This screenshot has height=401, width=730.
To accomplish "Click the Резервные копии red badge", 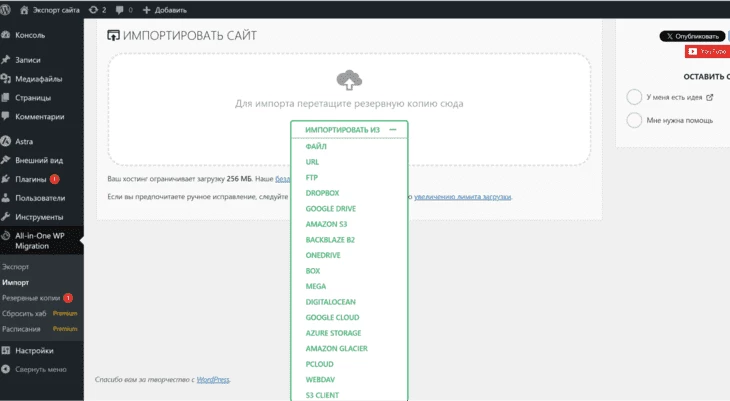I will click(68, 298).
